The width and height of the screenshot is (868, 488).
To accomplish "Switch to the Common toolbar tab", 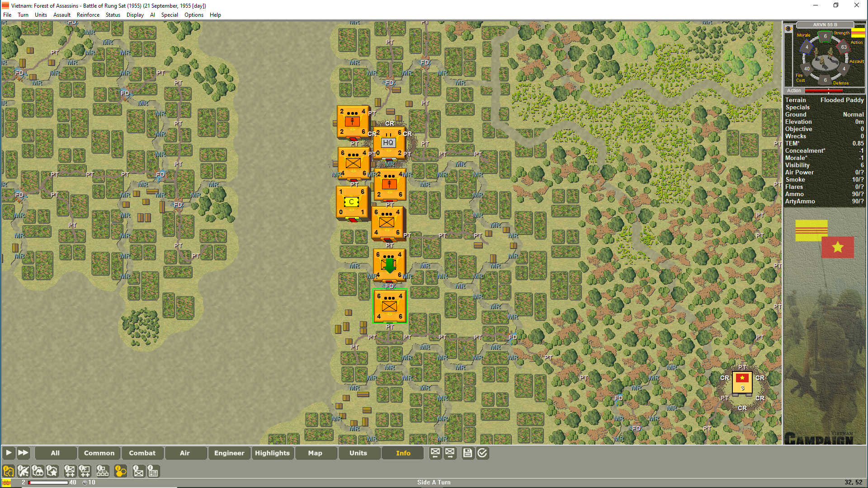I will pos(99,453).
